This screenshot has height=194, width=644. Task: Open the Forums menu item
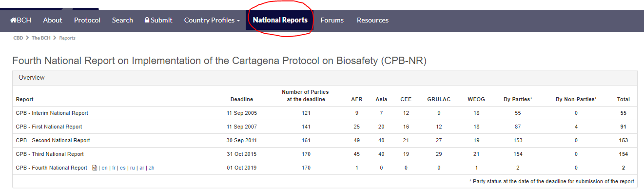coord(332,20)
